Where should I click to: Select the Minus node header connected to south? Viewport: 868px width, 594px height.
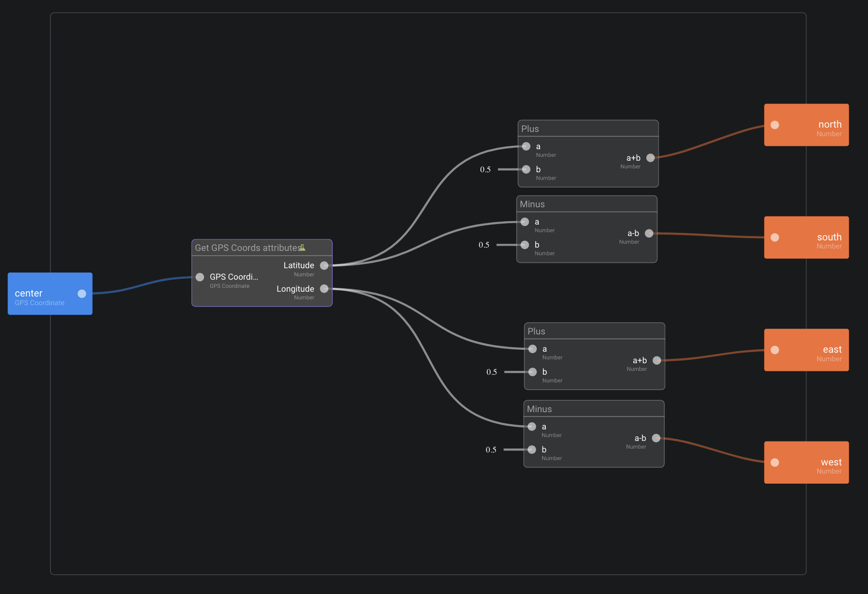click(x=586, y=204)
